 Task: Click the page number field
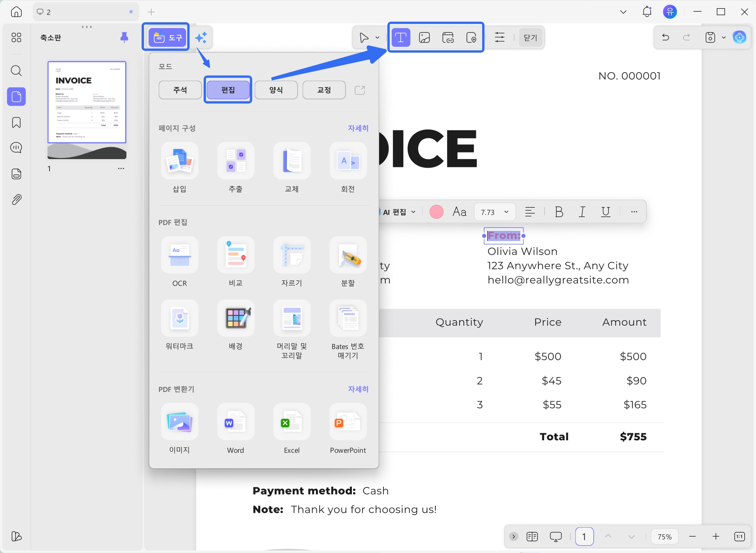point(584,537)
